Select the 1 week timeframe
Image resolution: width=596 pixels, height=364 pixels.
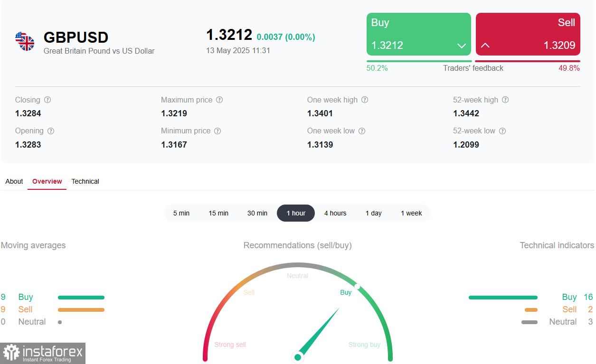tap(411, 213)
